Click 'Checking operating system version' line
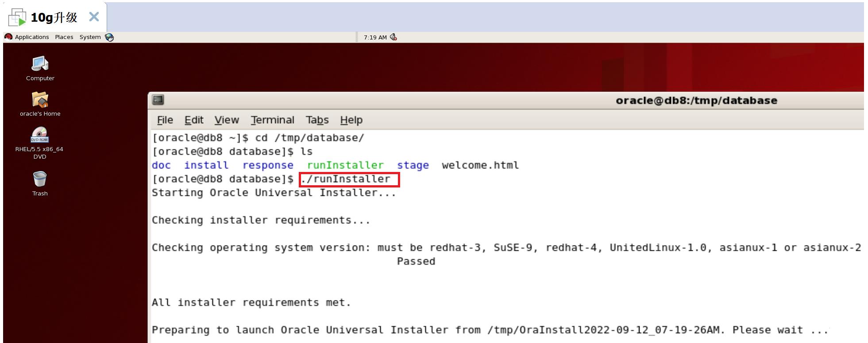 (x=506, y=248)
